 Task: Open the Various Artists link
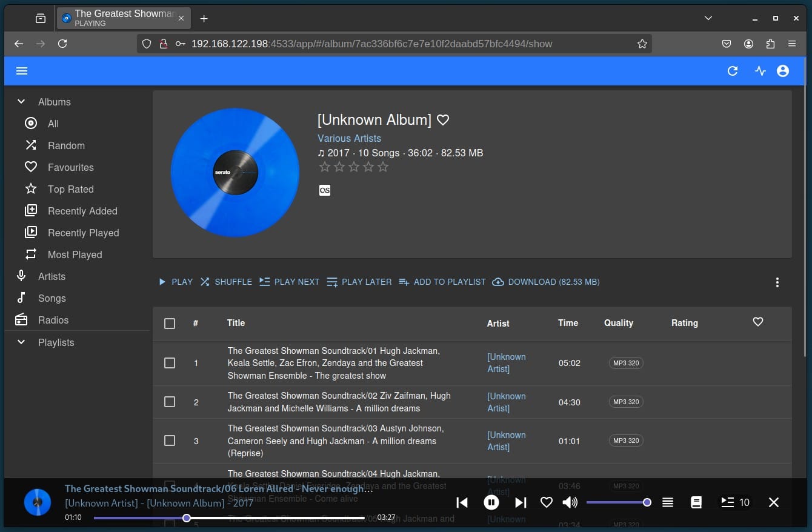click(x=350, y=138)
